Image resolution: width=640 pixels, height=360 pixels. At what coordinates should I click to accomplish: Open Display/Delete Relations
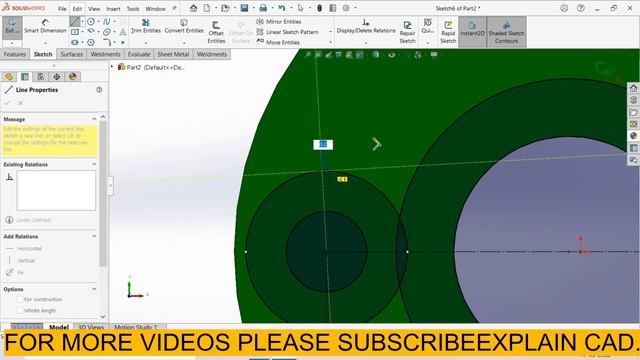coord(366,27)
